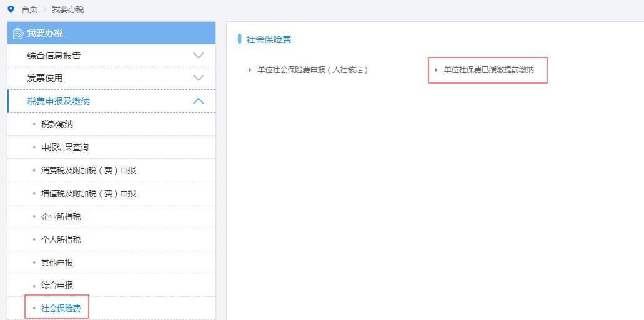The height and width of the screenshot is (320, 644).
Task: Open the 发票使用 menu section
Action: tap(111, 79)
